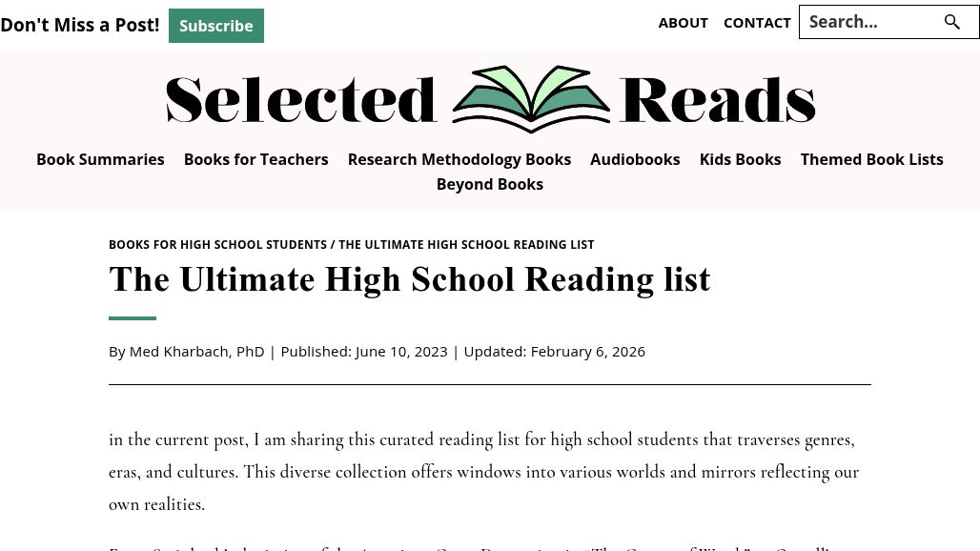
Task: Select Books for Teachers in navigation
Action: click(255, 159)
